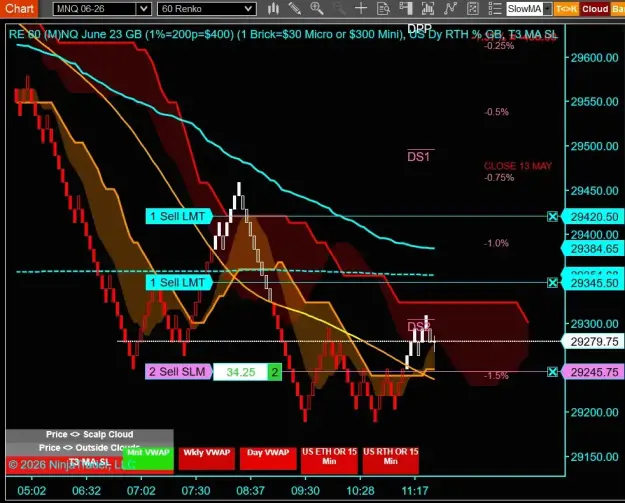This screenshot has height=503, width=625.
Task: Click the 29245.75 stop price marker
Action: click(593, 372)
